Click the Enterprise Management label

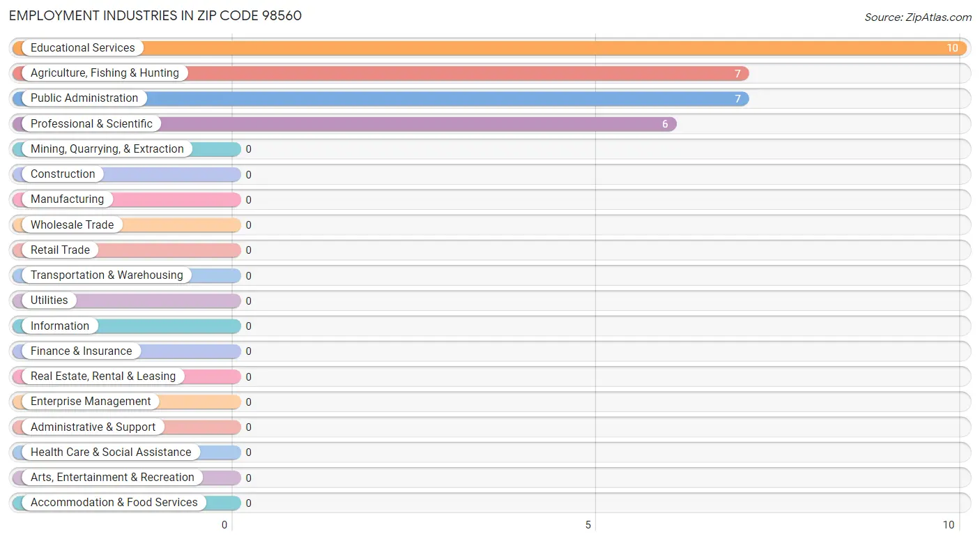coord(91,402)
